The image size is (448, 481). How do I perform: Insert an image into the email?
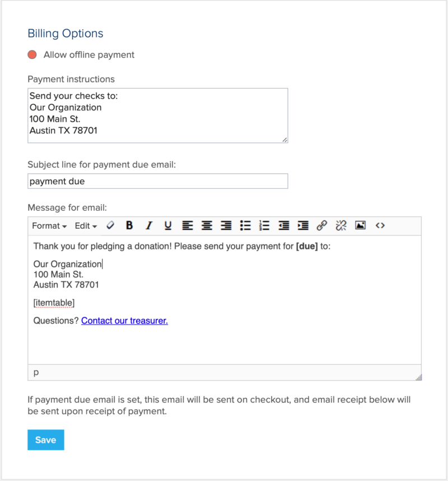(x=361, y=225)
